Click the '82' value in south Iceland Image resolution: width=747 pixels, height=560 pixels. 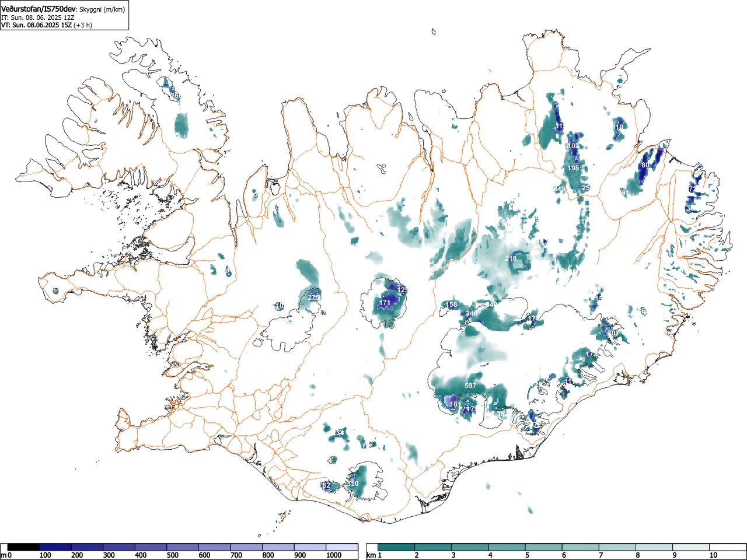pyautogui.click(x=326, y=485)
